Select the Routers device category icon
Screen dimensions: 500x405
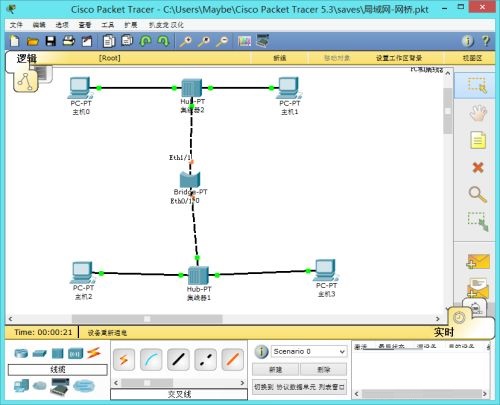(21, 353)
